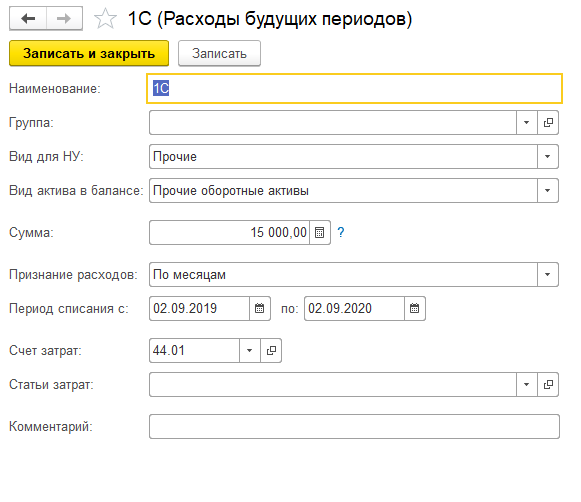Image resolution: width=581 pixels, height=502 pixels.
Task: Open the account 44.01 form icon
Action: [271, 350]
